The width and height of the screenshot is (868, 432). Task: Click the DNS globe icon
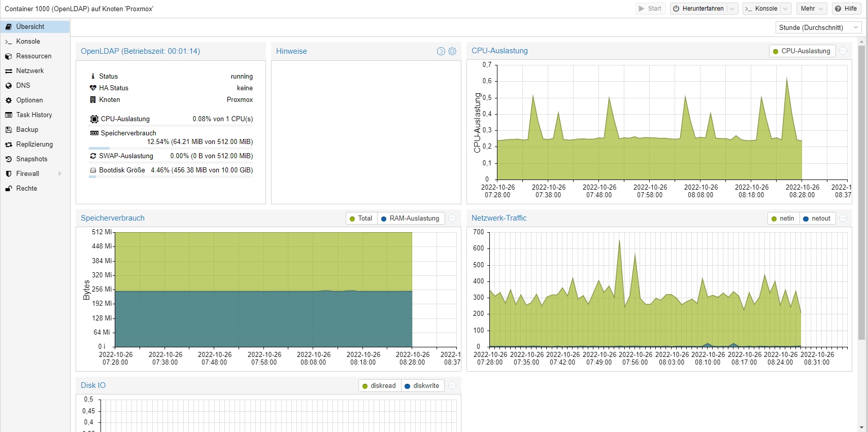(9, 86)
